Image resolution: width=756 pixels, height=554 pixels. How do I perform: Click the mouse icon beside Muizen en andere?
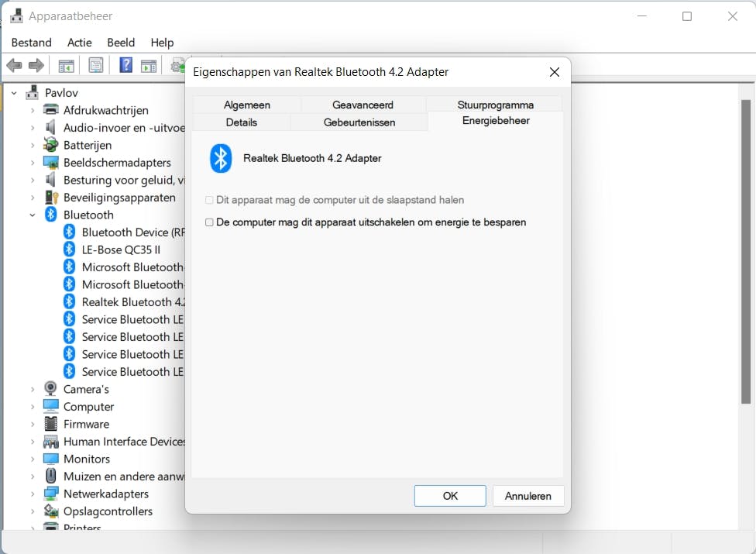(50, 476)
